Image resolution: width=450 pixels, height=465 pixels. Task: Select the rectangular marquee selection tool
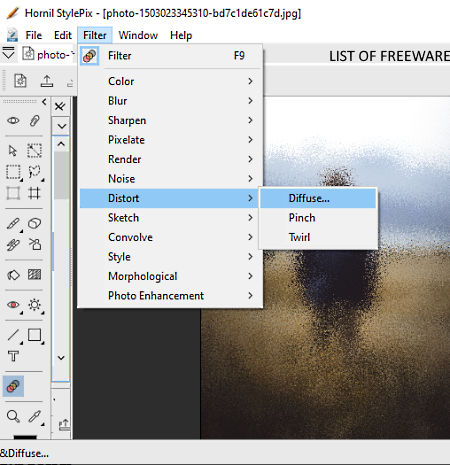click(x=13, y=172)
